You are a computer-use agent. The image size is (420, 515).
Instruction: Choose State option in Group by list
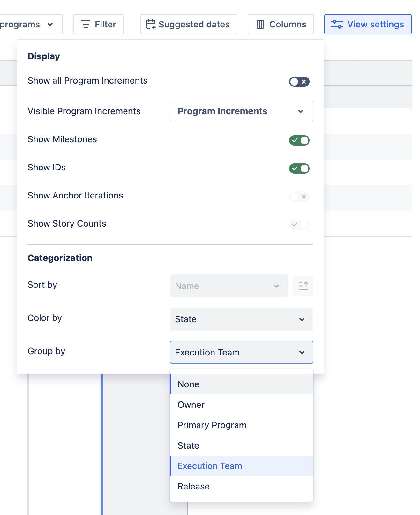(x=188, y=445)
